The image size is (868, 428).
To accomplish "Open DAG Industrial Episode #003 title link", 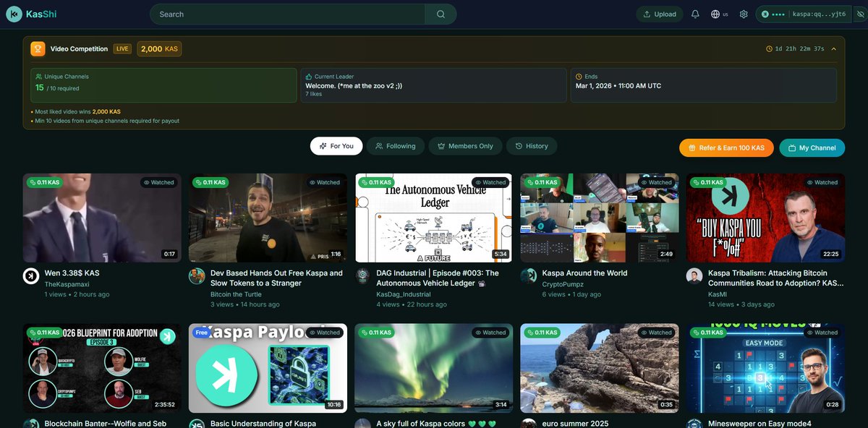I will [439, 278].
